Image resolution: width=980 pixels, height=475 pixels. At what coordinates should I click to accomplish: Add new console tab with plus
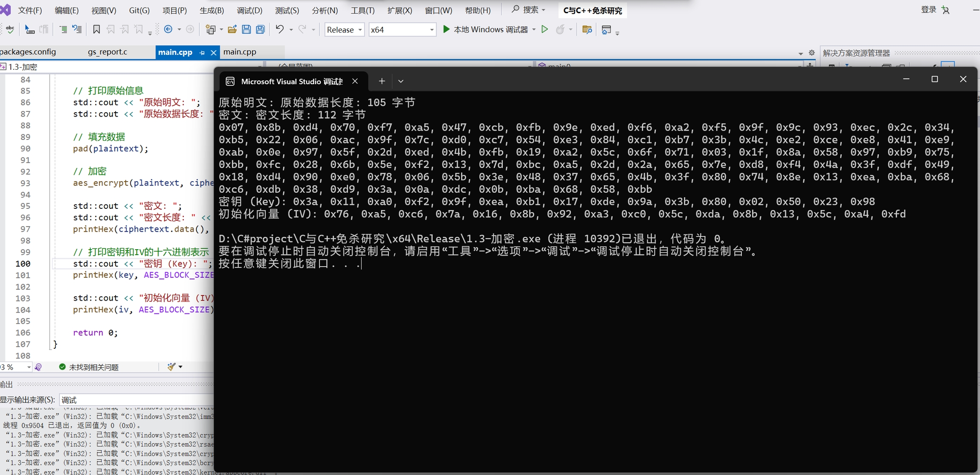382,81
